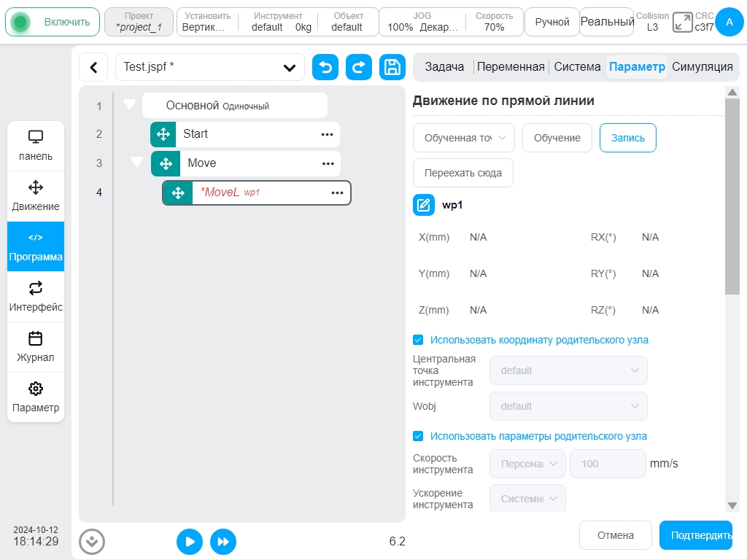Click the Объект default setting

[348, 22]
